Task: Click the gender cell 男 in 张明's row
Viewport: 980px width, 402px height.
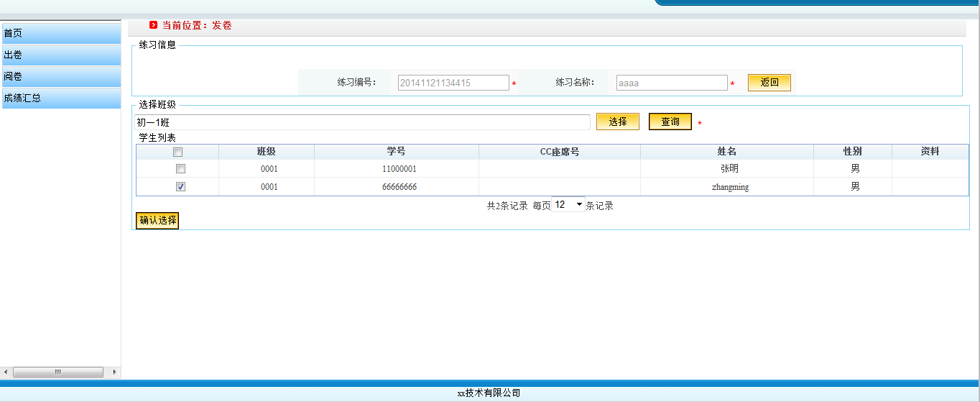Action: pyautogui.click(x=855, y=169)
